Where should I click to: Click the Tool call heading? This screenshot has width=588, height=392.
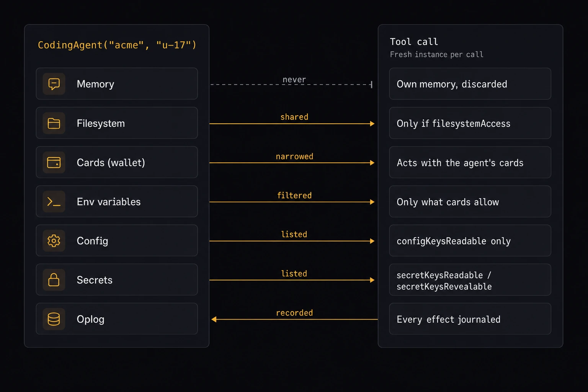(x=414, y=42)
